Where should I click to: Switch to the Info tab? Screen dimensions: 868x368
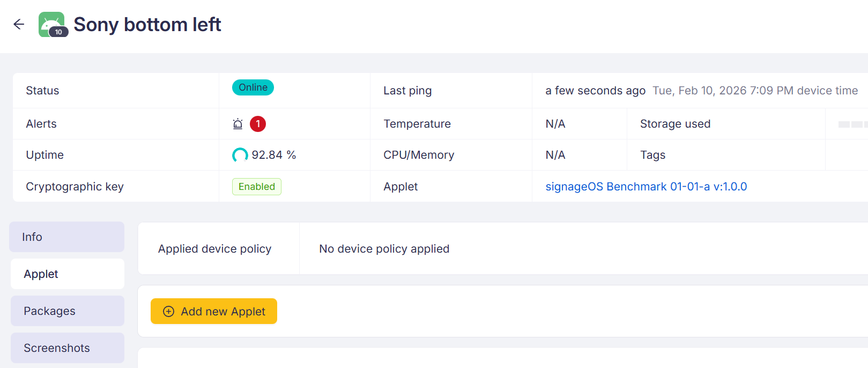[67, 237]
